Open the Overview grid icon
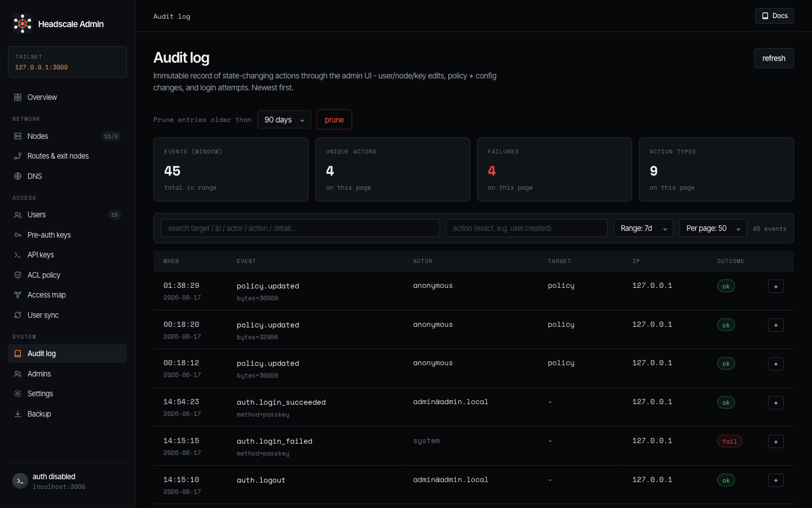The image size is (812, 508). pyautogui.click(x=17, y=97)
